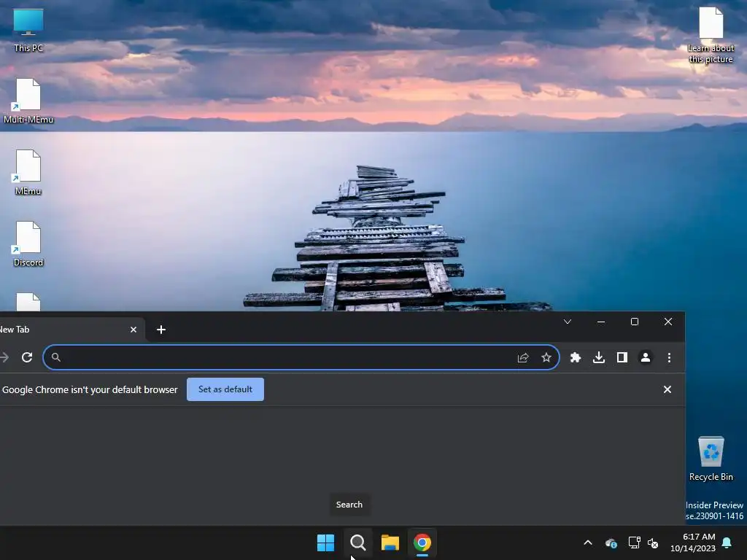Open Chrome Downloads icon

(x=599, y=357)
